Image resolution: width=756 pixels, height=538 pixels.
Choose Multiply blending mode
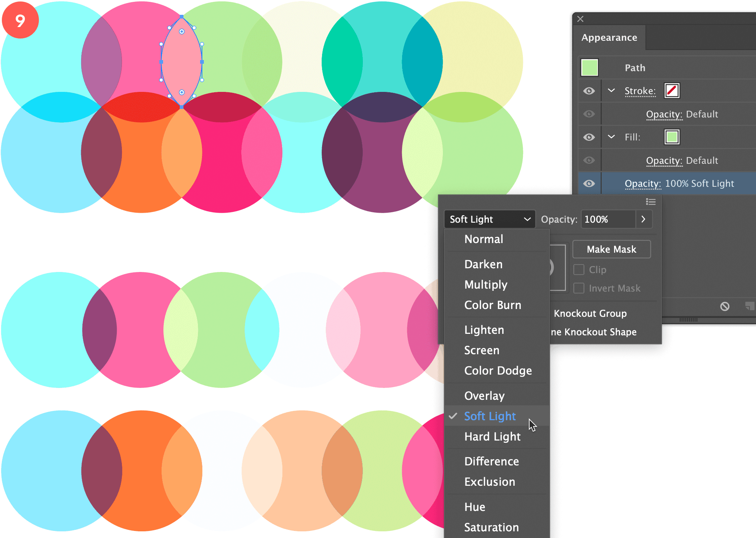coord(485,285)
